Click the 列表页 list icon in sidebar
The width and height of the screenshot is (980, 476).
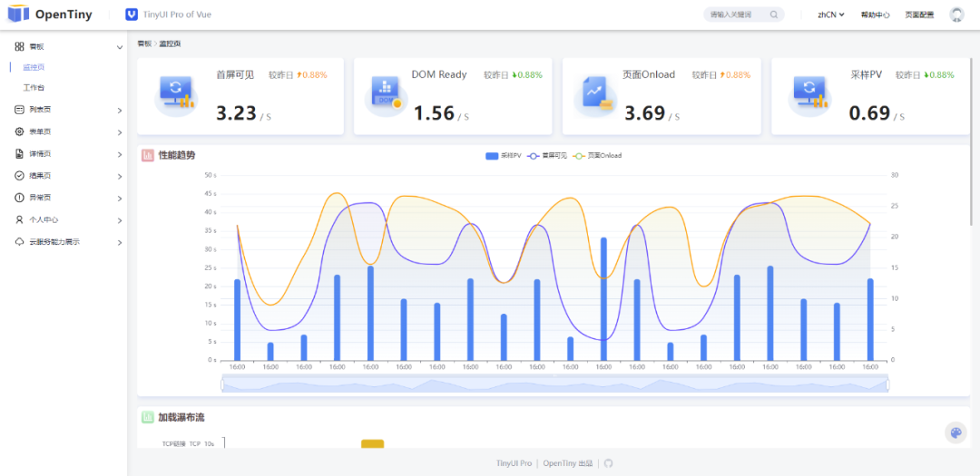pyautogui.click(x=19, y=110)
